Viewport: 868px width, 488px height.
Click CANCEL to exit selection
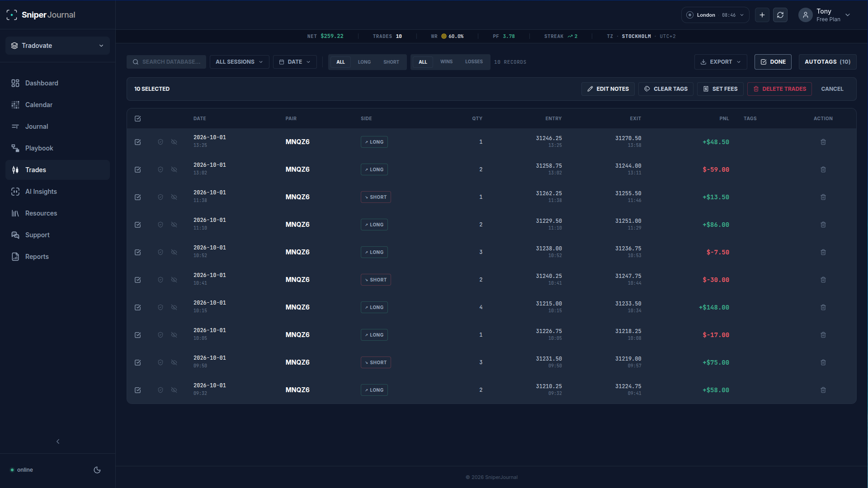[832, 89]
